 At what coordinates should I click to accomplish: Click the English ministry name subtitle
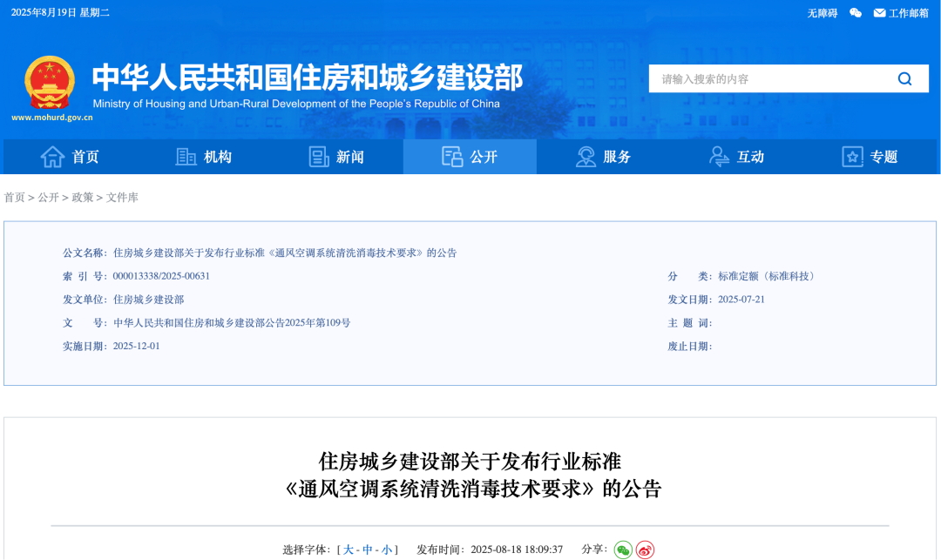click(296, 104)
